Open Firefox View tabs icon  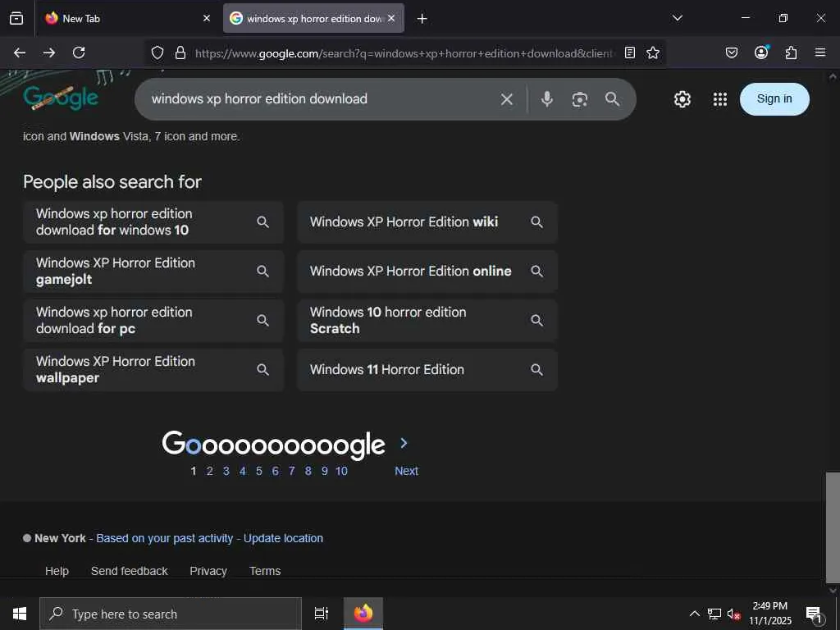pos(16,18)
